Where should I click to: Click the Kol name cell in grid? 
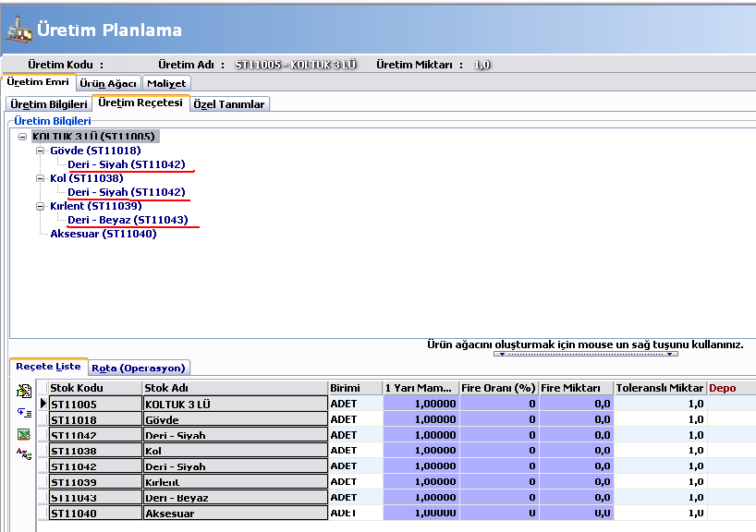coord(236,451)
